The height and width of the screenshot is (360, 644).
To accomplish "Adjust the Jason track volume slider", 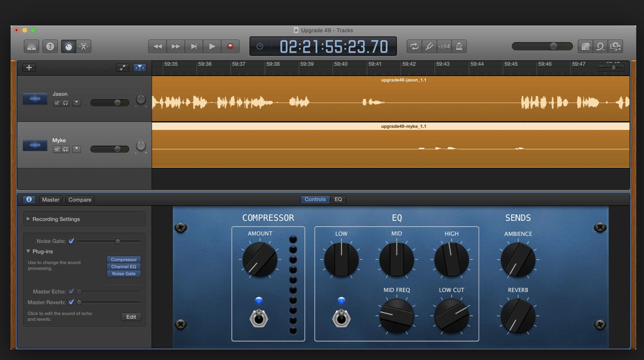I will pos(110,103).
